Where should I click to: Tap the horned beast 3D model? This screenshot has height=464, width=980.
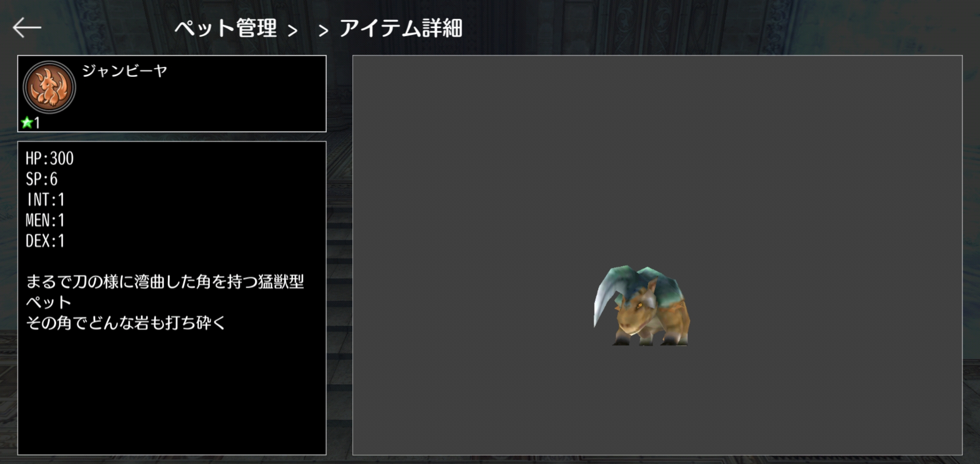tap(642, 305)
